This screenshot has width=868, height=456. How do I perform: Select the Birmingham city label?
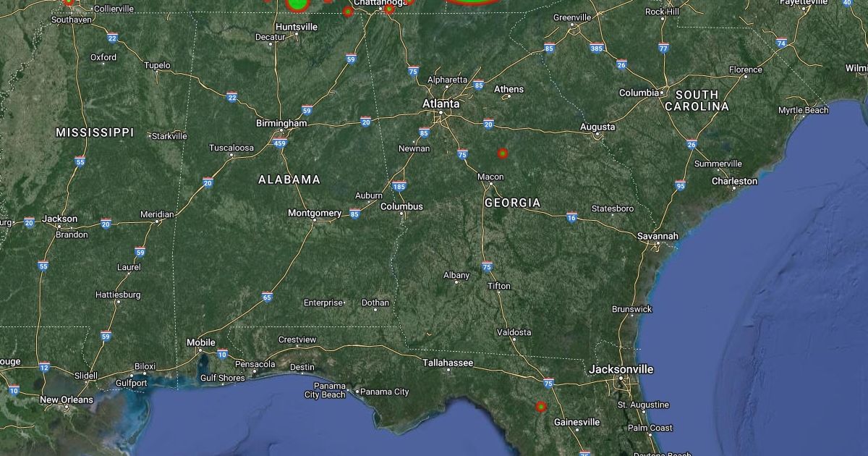pyautogui.click(x=282, y=123)
